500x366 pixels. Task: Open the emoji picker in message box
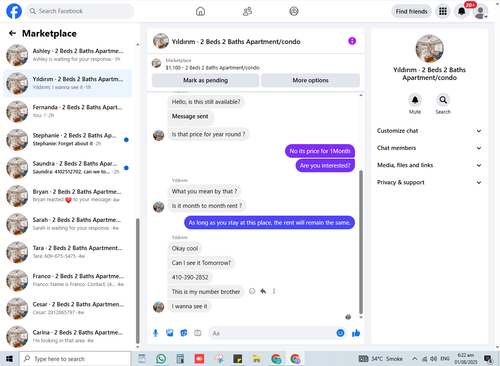coord(340,333)
